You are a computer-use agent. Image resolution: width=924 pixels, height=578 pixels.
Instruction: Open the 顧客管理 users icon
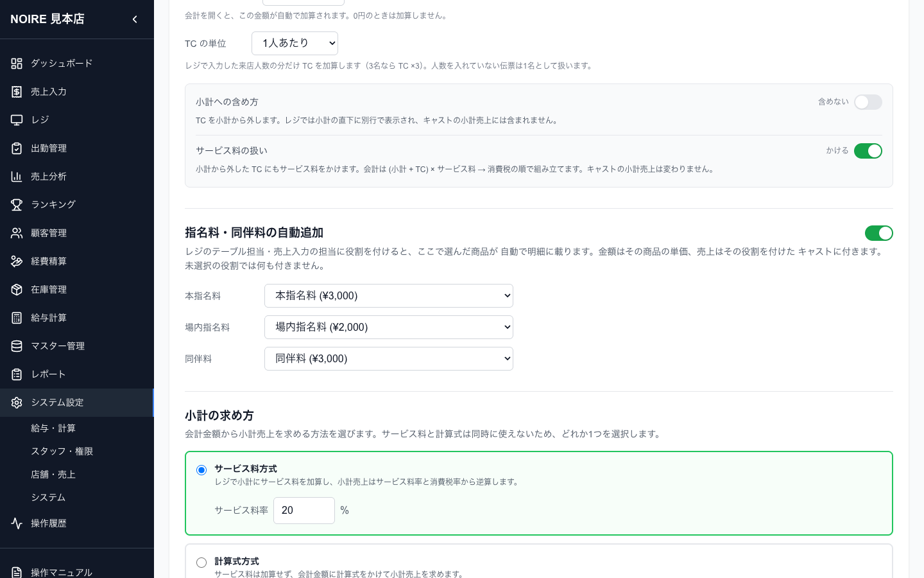click(x=17, y=233)
